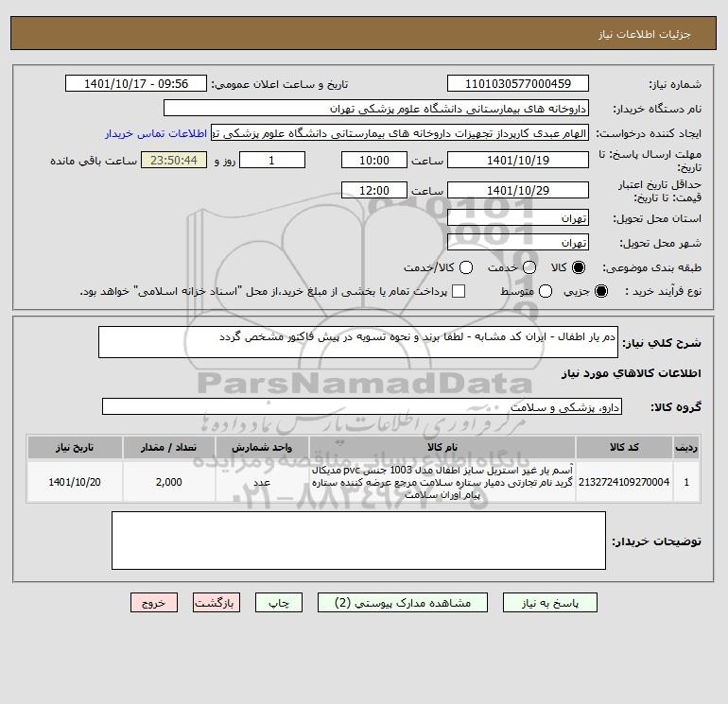Click the شرح کلی نیاز description box
Image resolution: width=728 pixels, height=704 pixels.
[x=358, y=342]
